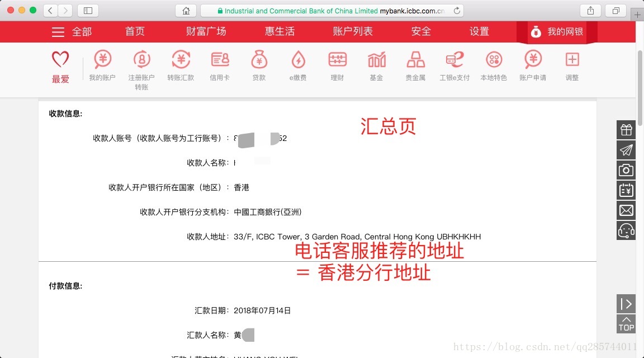Toggle Safari sidebar button
Image resolution: width=644 pixels, height=358 pixels.
(88, 11)
